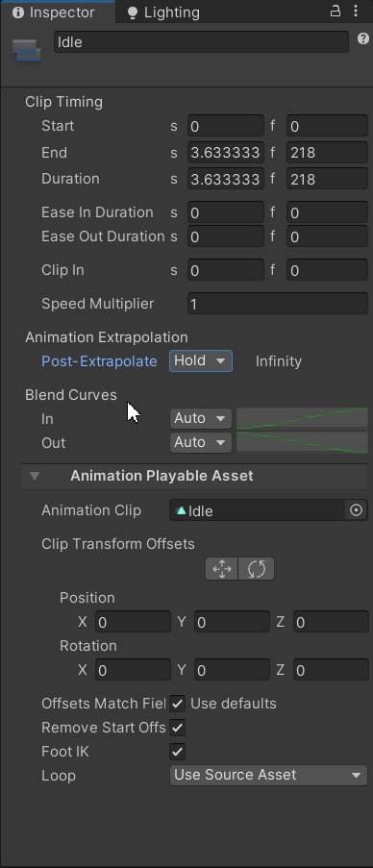The width and height of the screenshot is (373, 868).
Task: Disable Remove Start Offset checkbox
Action: pyautogui.click(x=178, y=728)
